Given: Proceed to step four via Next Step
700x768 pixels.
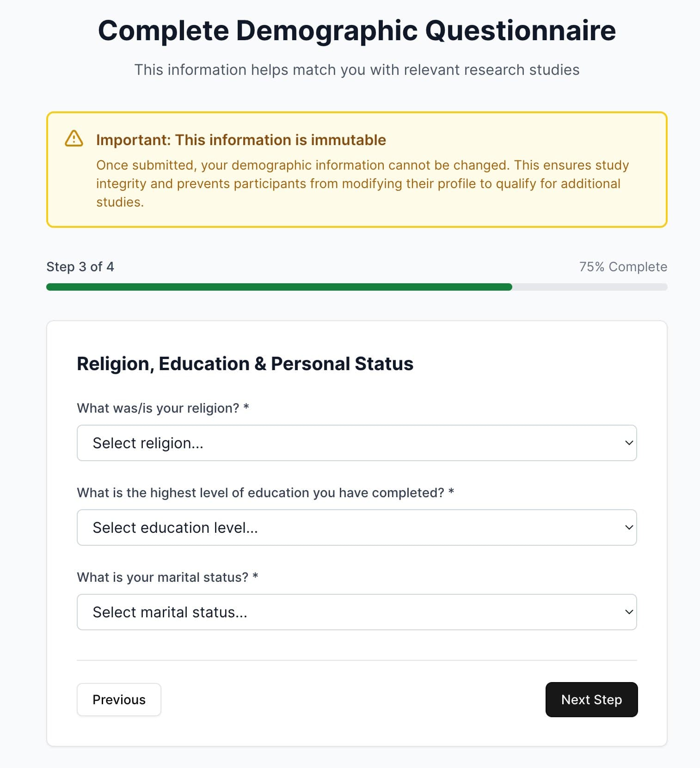Looking at the screenshot, I should click(x=591, y=700).
